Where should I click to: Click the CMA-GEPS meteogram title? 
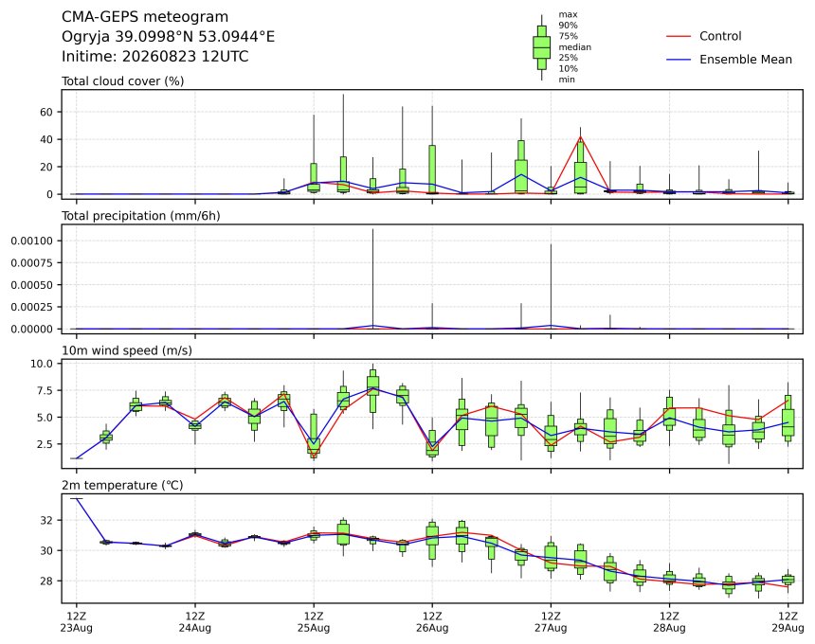(x=145, y=17)
